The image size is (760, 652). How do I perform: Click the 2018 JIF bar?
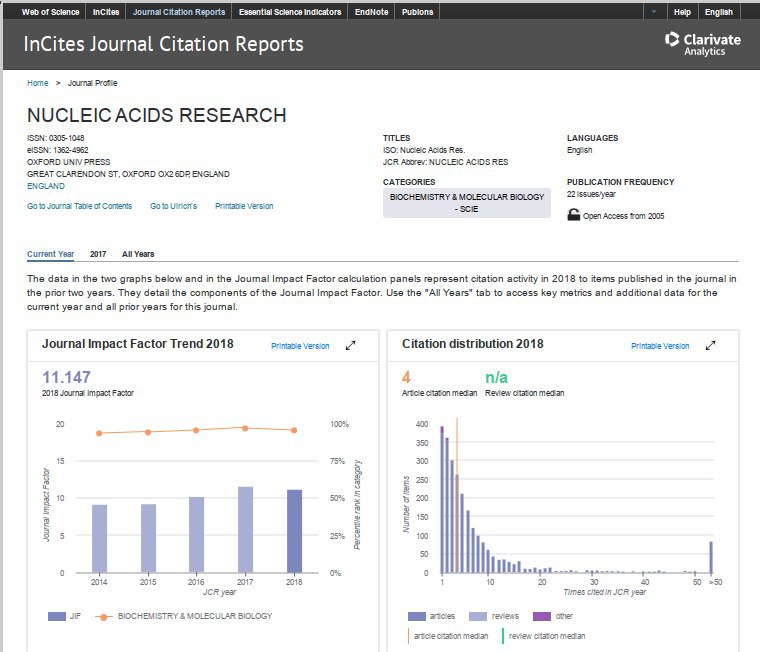point(294,531)
